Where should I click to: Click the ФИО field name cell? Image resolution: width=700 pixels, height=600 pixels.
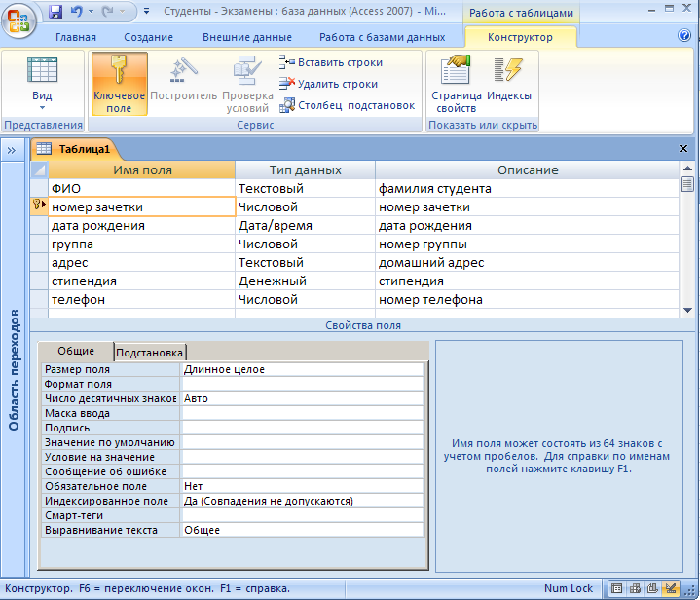[x=141, y=189]
